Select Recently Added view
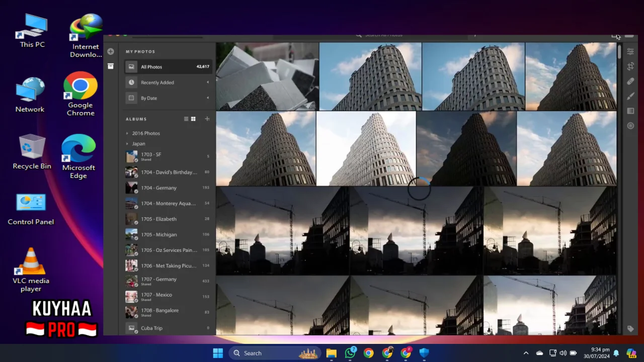This screenshot has width=644, height=362. pos(169,82)
